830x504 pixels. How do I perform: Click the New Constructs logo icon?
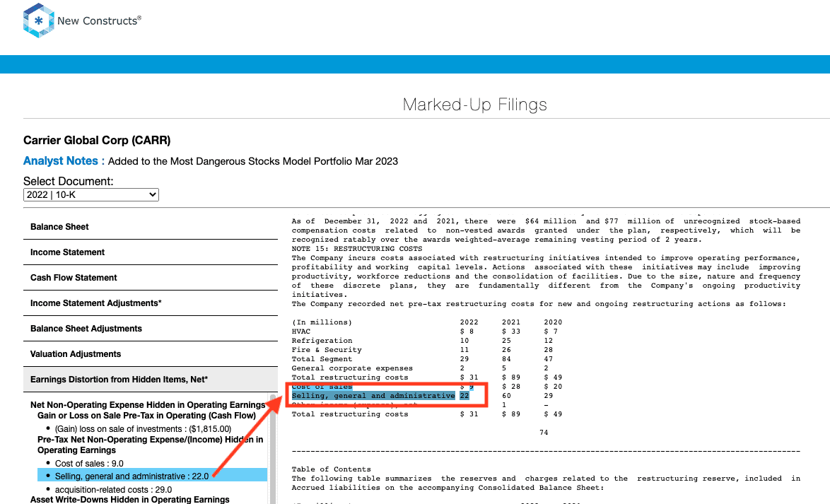(39, 20)
